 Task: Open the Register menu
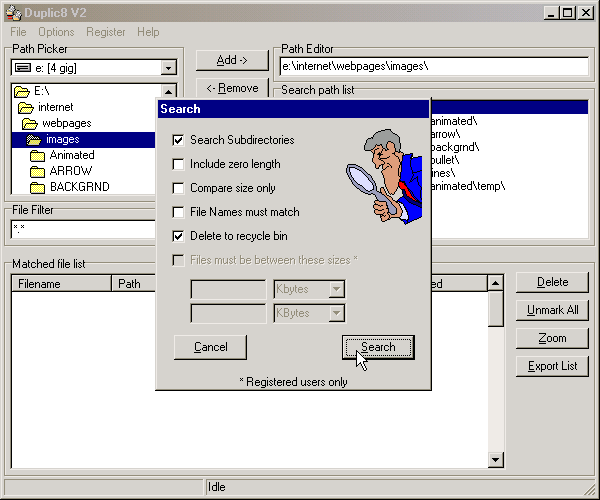106,32
